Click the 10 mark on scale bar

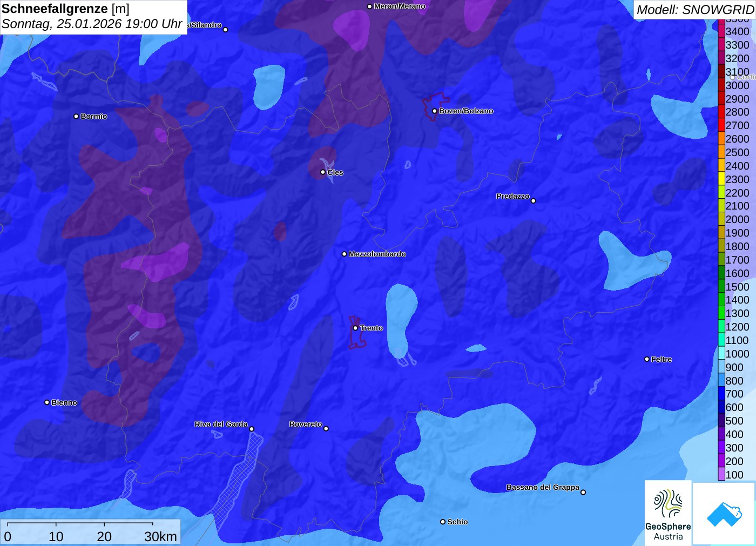56,537
